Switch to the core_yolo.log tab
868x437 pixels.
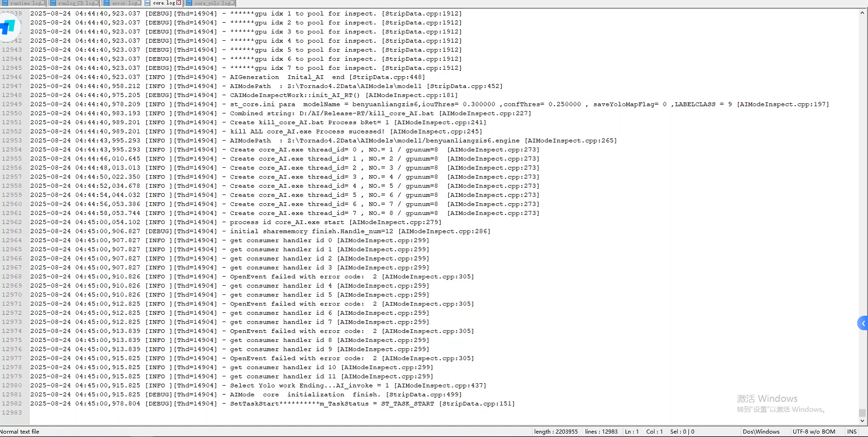point(211,3)
